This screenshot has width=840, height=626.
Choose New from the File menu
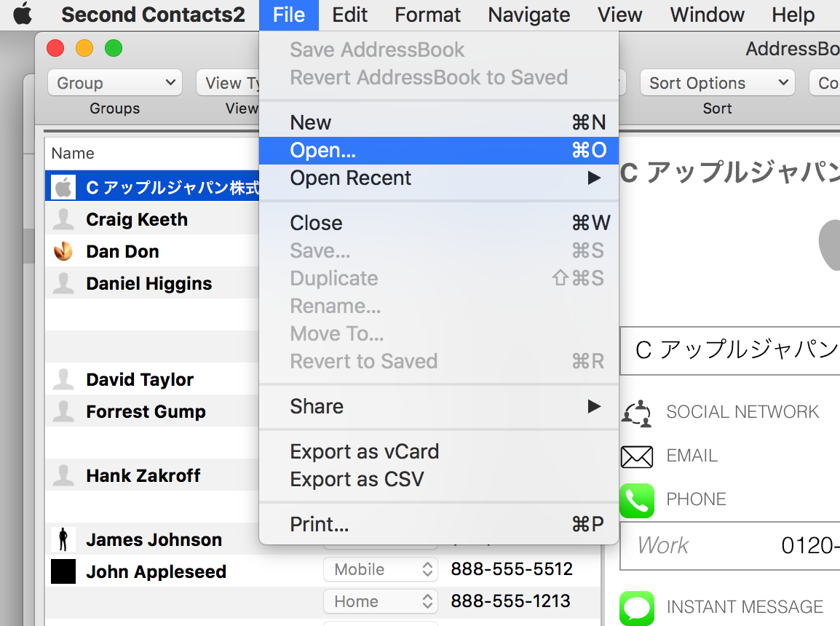pos(439,122)
